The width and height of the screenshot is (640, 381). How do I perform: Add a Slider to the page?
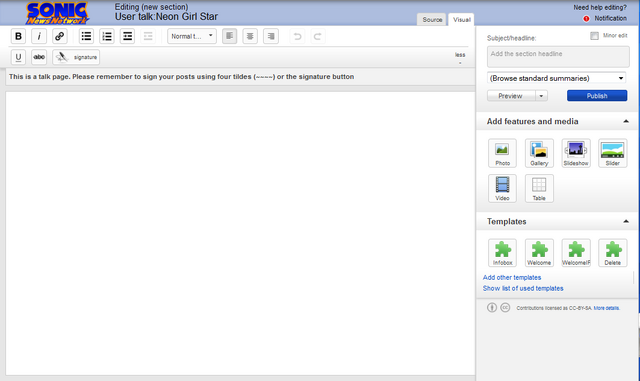[x=613, y=153]
